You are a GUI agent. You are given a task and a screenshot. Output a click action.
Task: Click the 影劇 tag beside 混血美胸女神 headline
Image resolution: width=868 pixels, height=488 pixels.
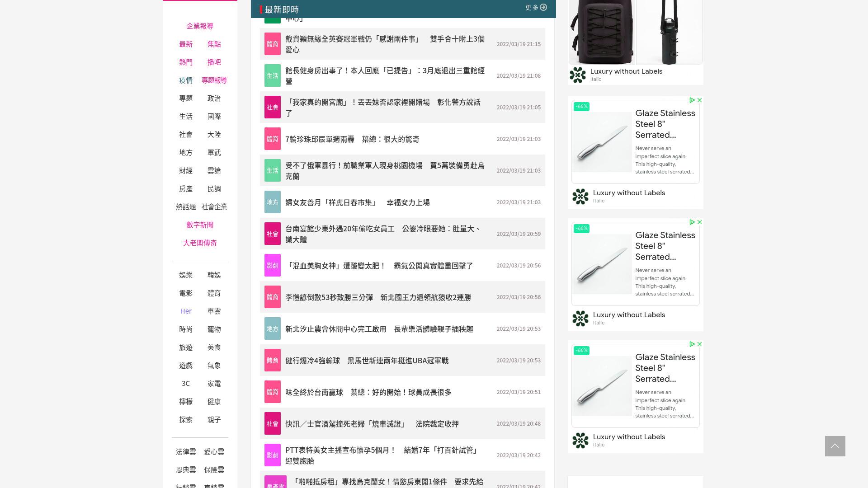(273, 265)
